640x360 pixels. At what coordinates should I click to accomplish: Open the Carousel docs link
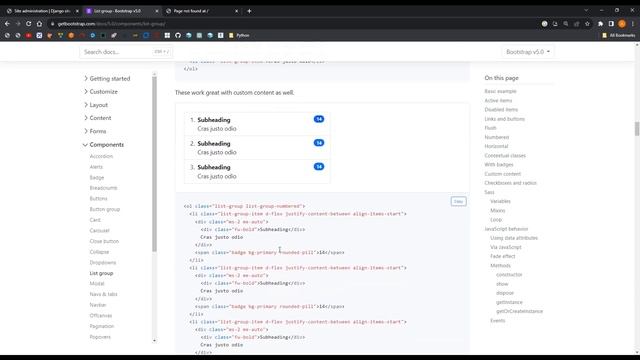100,231
